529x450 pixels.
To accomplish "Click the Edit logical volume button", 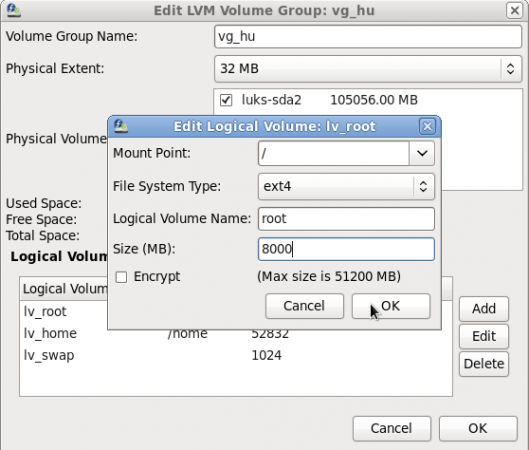I will tap(483, 336).
